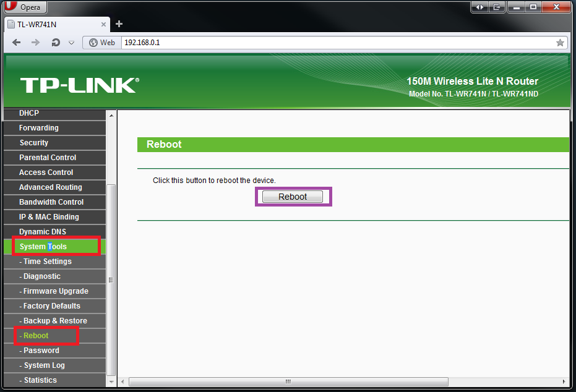Open the Security menu

tap(54, 143)
